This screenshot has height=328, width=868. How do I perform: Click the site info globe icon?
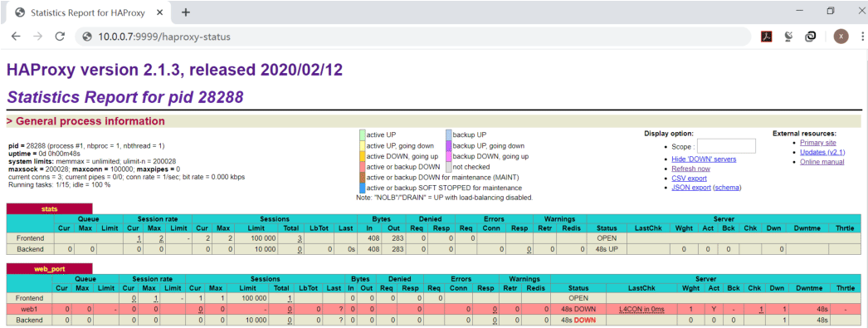click(x=87, y=37)
